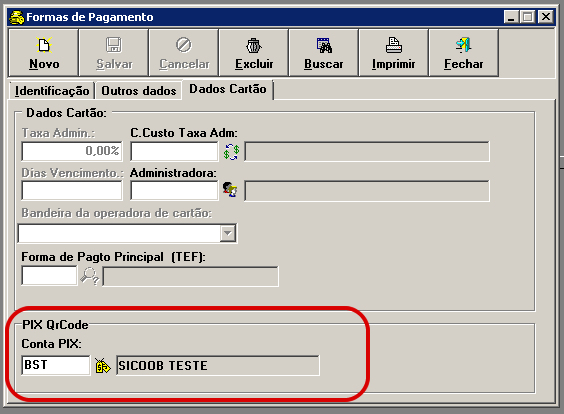Viewport: 564px width, 414px height.
Task: Click the C.Custo Taxa Adm lookup icon
Action: click(x=231, y=152)
